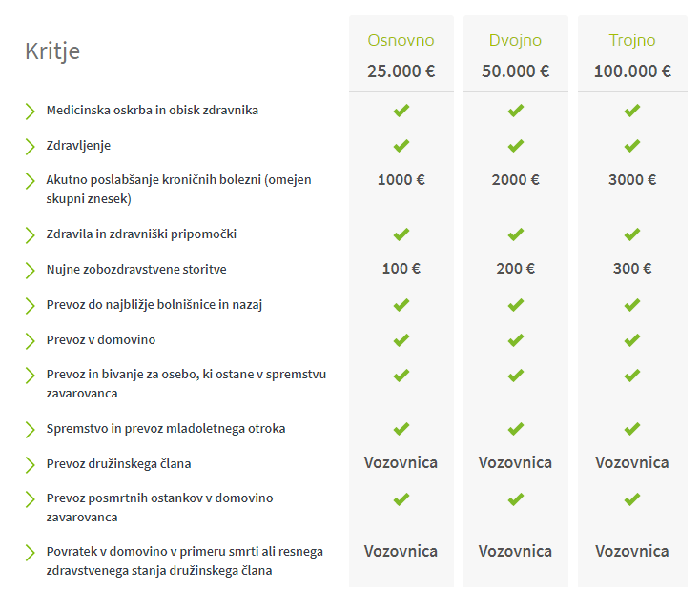Click Dvojno checkmark in Zdravljenje row
700x590 pixels.
(515, 146)
